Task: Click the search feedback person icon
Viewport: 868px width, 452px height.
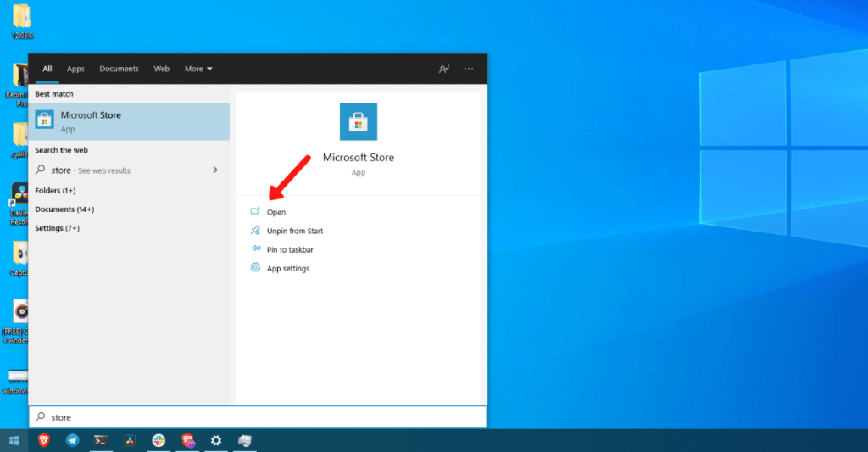Action: click(x=443, y=69)
